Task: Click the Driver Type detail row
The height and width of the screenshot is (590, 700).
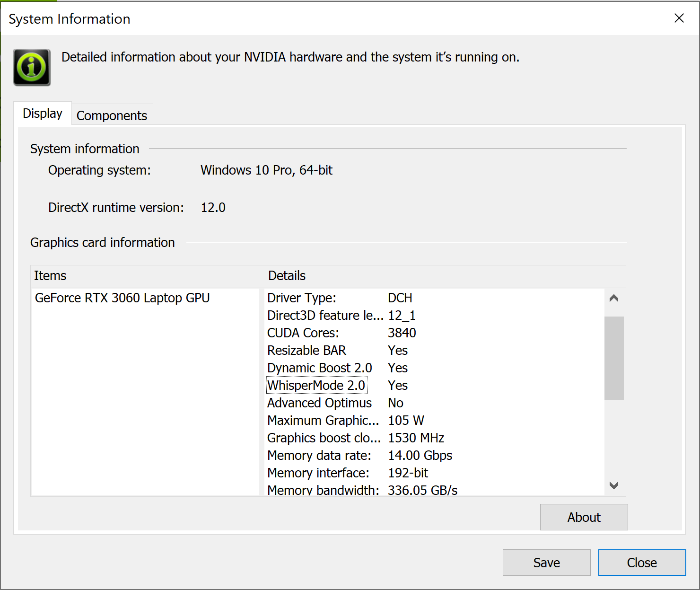Action: click(302, 298)
